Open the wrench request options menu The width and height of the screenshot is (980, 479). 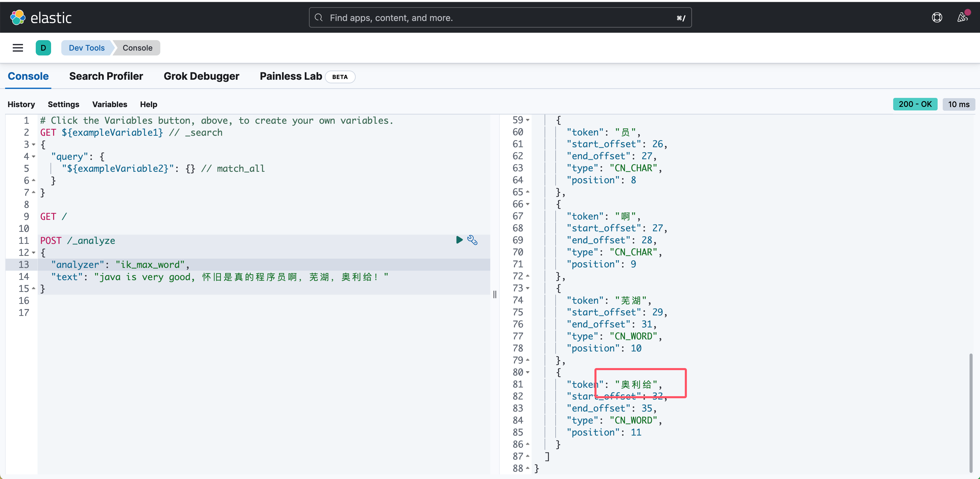[x=472, y=240]
